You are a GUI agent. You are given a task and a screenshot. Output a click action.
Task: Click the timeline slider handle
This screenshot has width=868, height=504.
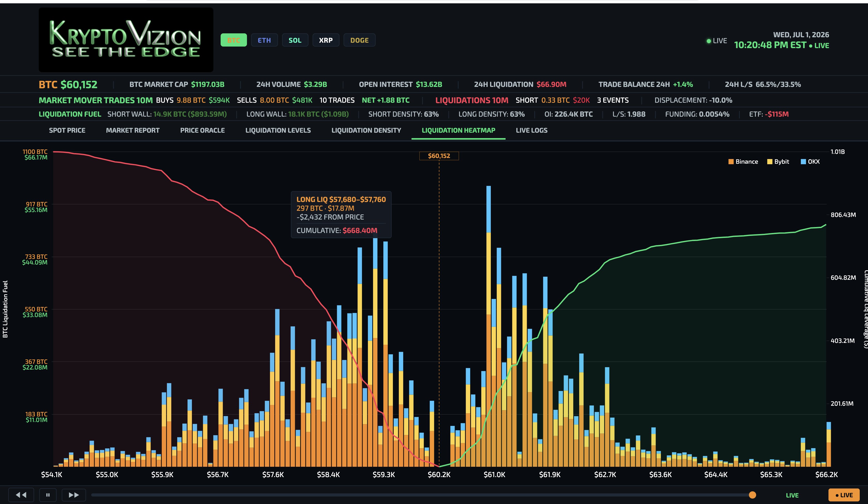752,495
